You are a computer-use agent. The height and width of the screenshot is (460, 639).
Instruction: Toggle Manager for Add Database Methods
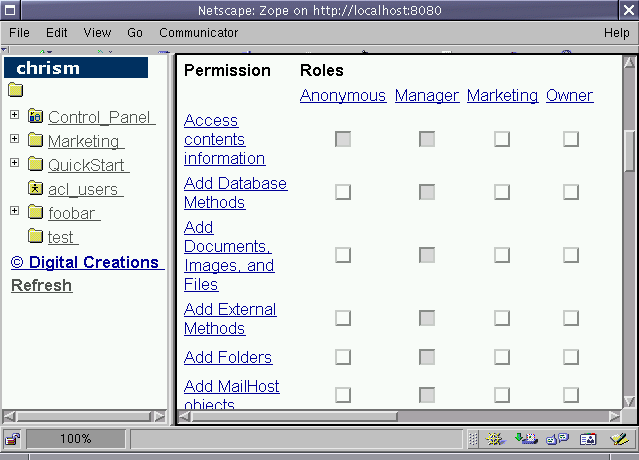[427, 192]
